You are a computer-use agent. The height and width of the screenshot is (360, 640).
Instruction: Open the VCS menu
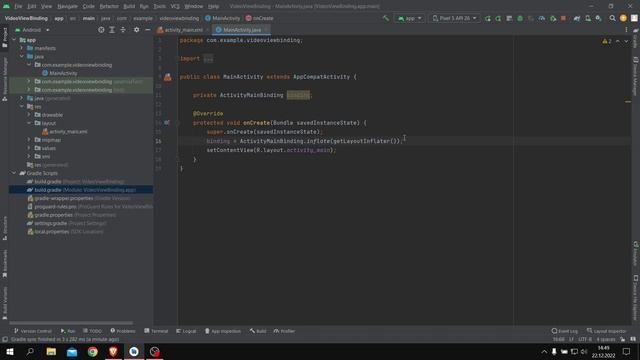[x=175, y=7]
